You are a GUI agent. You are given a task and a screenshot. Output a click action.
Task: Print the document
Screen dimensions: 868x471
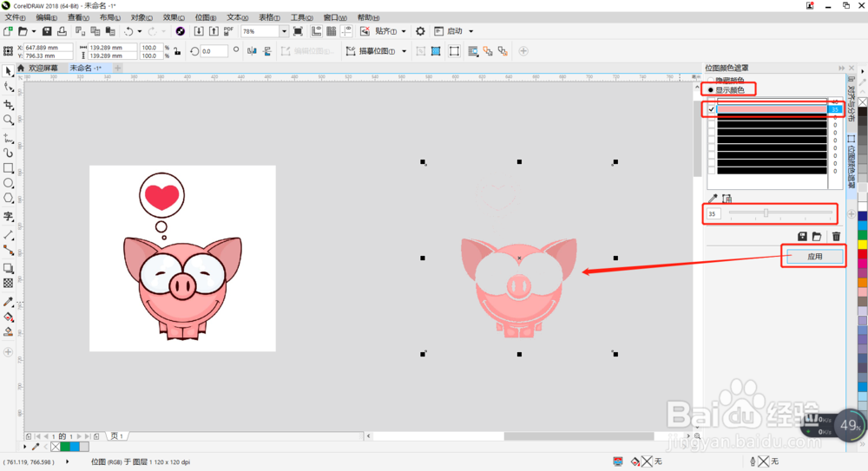click(x=62, y=31)
